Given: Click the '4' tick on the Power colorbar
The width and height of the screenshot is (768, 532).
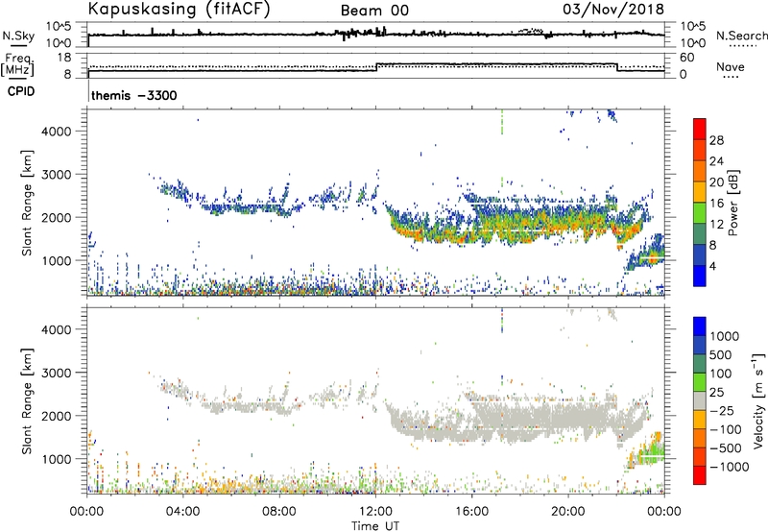Looking at the screenshot, I should coord(713,266).
